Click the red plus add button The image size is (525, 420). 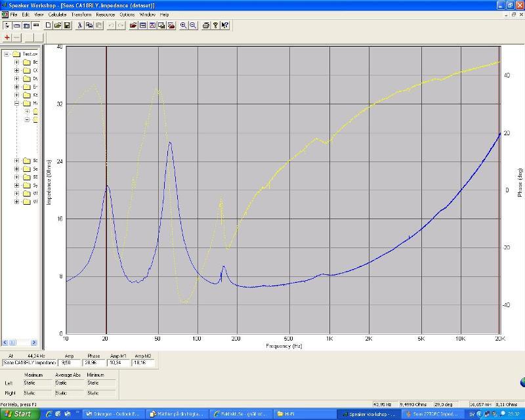[7, 37]
